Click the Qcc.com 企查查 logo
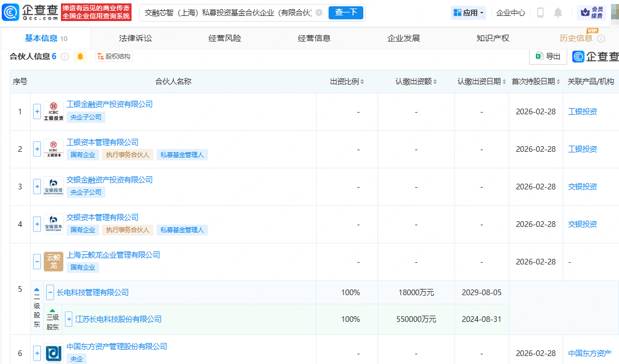 click(x=30, y=12)
